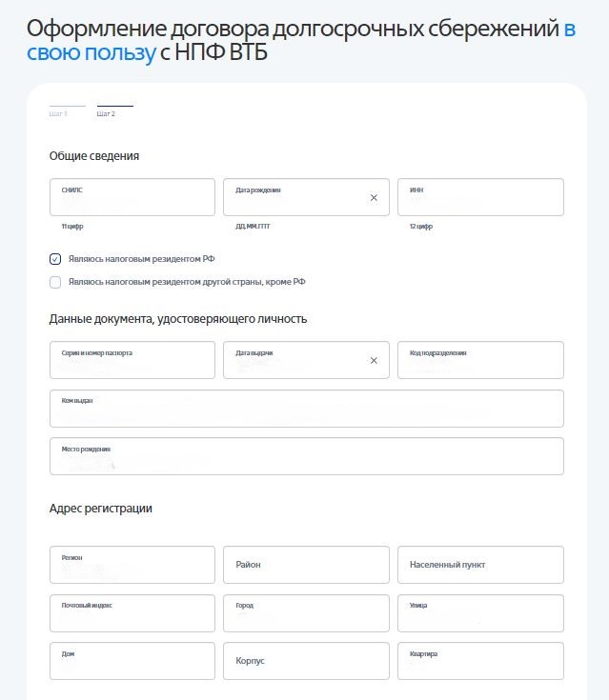Uncheck Являюсь налоговым резидентом РФ checkbox
Image resolution: width=609 pixels, height=700 pixels.
tap(55, 259)
